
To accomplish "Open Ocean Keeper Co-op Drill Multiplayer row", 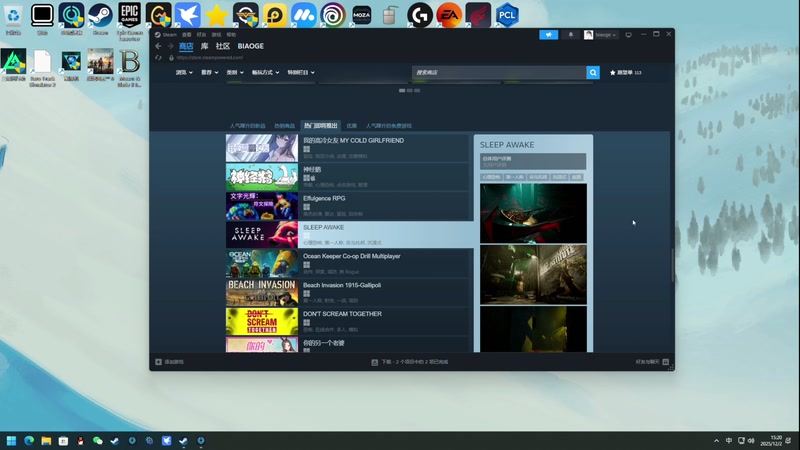I will coord(347,264).
